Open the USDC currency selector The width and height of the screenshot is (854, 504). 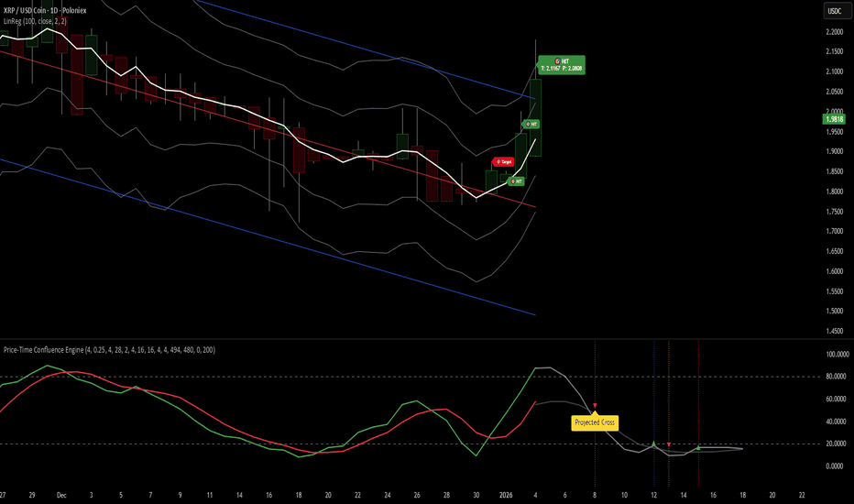(x=835, y=11)
